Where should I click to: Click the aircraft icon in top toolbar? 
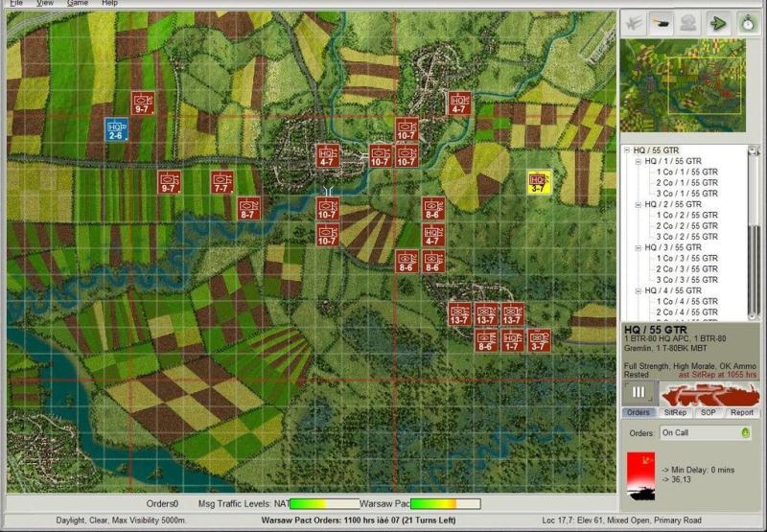coord(633,24)
